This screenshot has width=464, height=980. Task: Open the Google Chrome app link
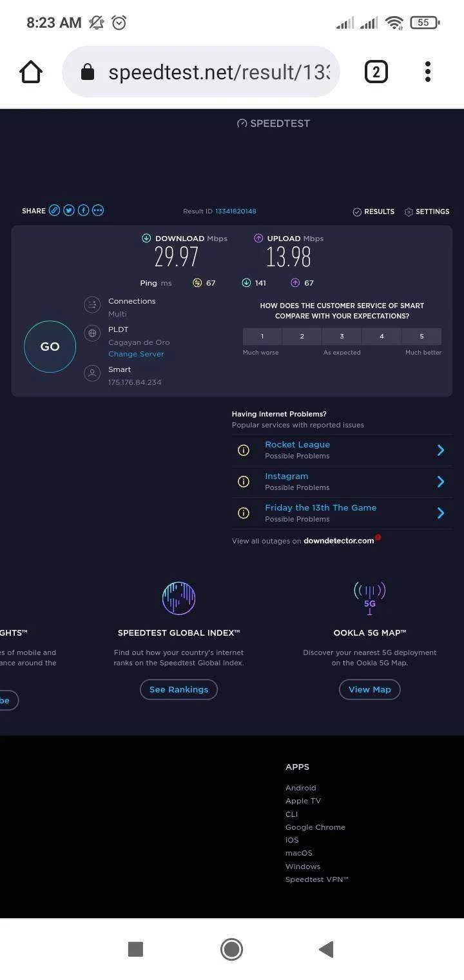tap(315, 827)
